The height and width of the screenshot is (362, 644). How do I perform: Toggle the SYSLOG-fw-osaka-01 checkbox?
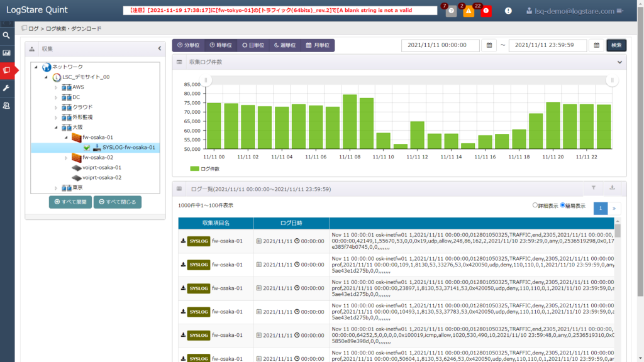click(87, 147)
